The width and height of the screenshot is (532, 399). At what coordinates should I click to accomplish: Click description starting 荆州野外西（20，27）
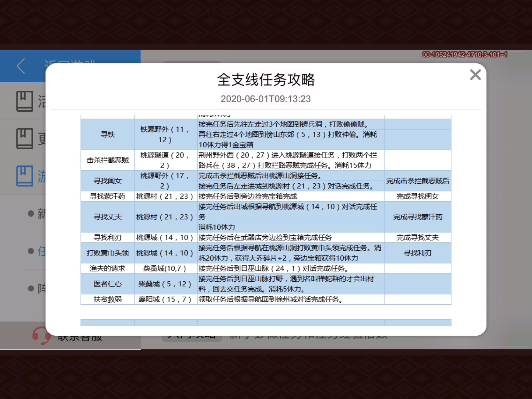coord(291,160)
